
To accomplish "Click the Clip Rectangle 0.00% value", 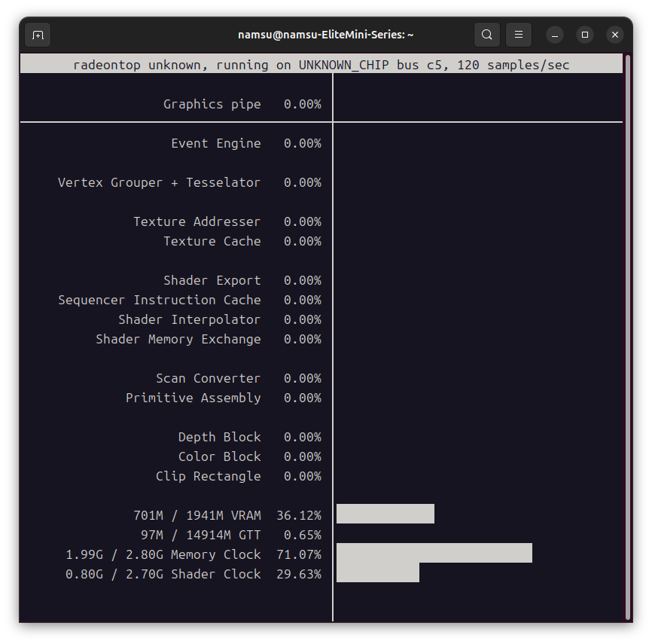I will point(303,476).
